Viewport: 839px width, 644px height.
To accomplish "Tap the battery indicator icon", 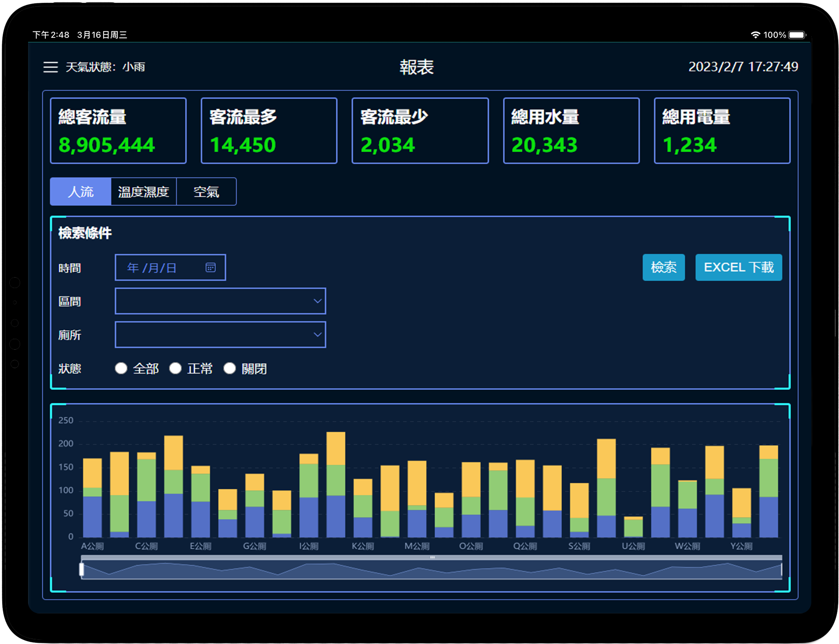I will tap(797, 35).
